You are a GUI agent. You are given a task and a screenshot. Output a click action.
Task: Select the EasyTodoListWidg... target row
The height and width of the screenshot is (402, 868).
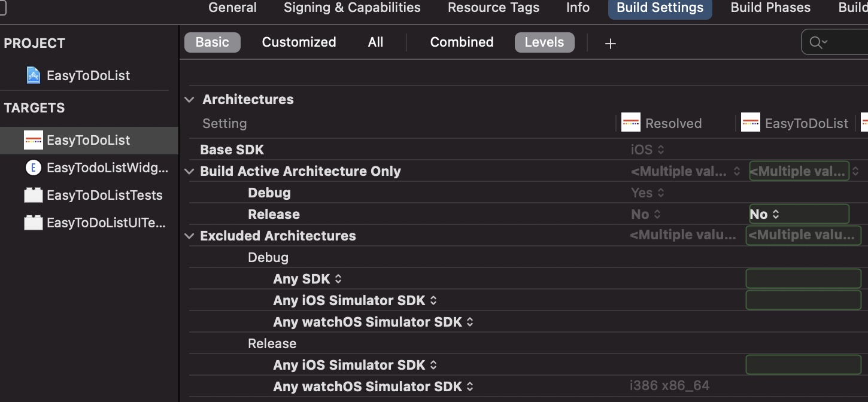coord(89,167)
